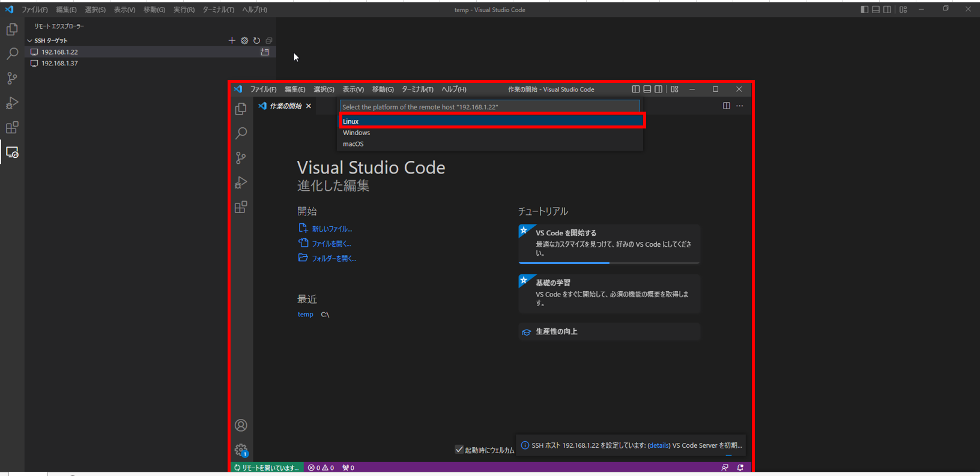
Task: Open 実行(R) menu in the temp window
Action: (x=184, y=10)
